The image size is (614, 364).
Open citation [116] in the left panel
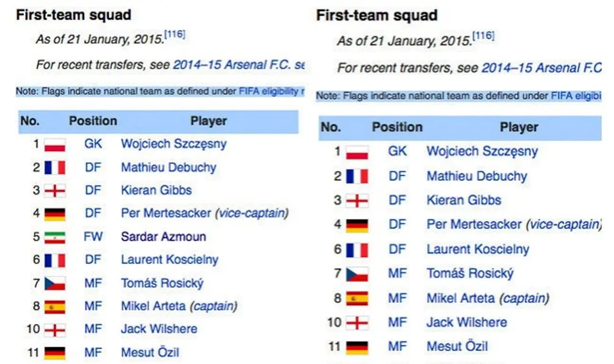click(x=174, y=35)
